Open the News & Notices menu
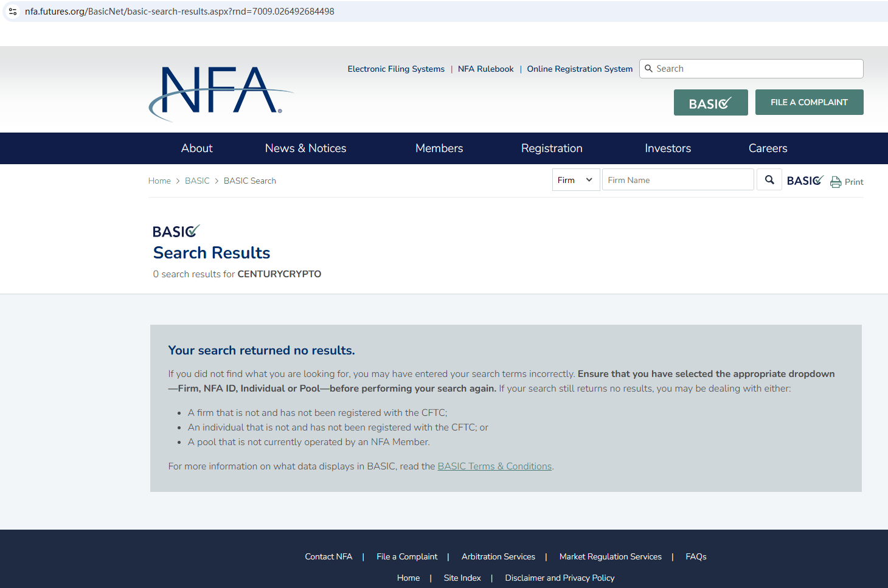 (305, 148)
